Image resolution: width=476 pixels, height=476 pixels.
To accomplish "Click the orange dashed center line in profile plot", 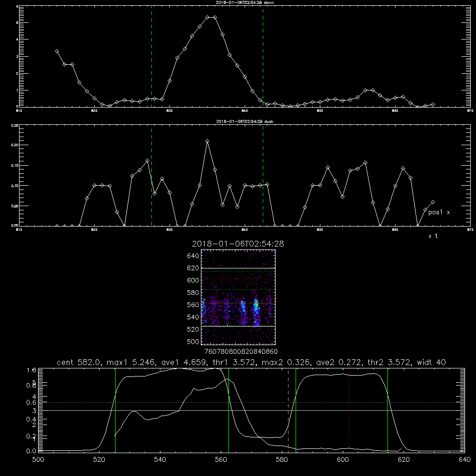I will (x=288, y=409).
